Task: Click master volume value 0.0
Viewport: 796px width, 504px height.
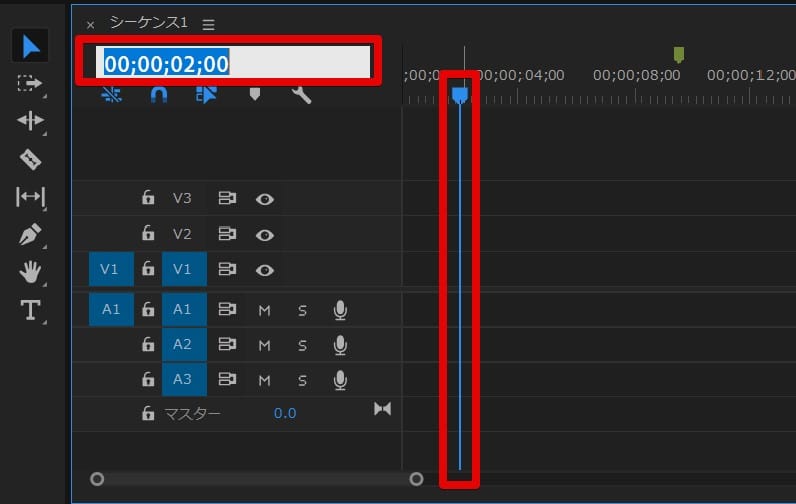Action: point(285,413)
